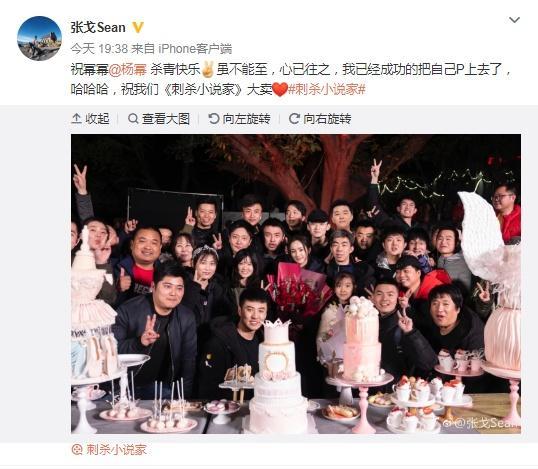
Task: Click the @张戈Sean watermark on photo
Action: 481,424
